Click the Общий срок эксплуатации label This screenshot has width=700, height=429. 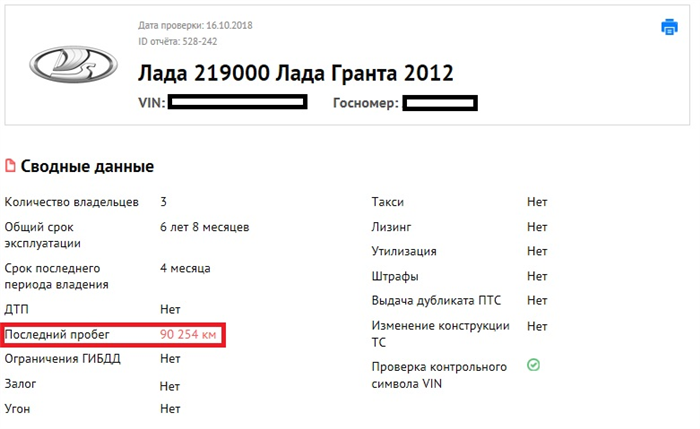pos(43,235)
